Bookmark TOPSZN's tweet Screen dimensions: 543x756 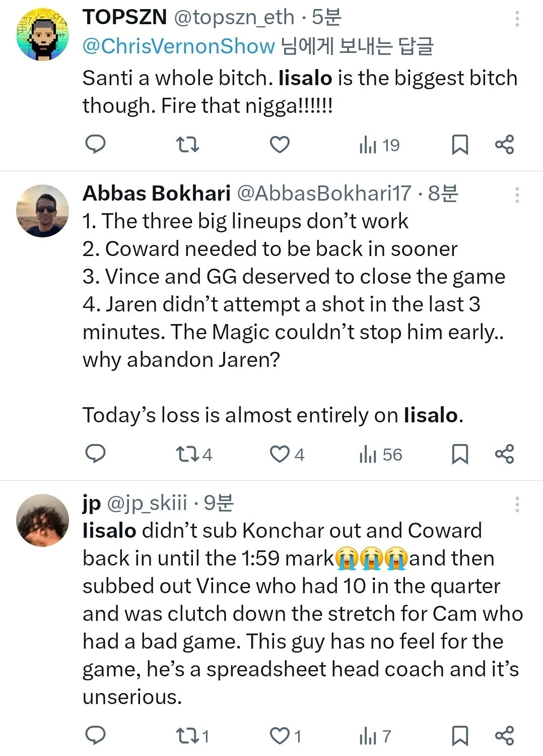[x=460, y=145]
